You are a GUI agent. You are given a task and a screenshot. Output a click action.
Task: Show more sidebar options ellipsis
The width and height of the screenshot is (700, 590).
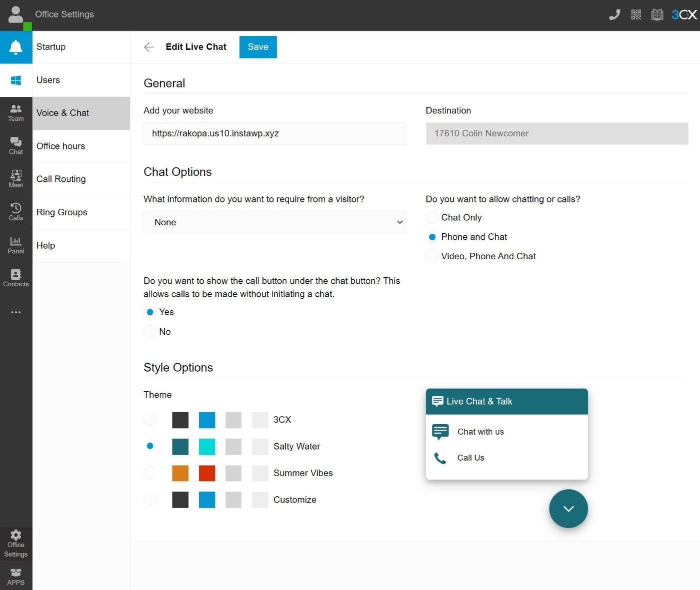pos(16,312)
